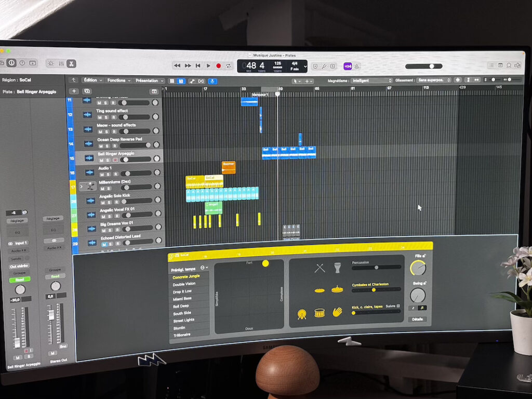This screenshot has height=399, width=532.
Task: Enable the Suivre checkbox in Drummer editor
Action: coord(398,306)
